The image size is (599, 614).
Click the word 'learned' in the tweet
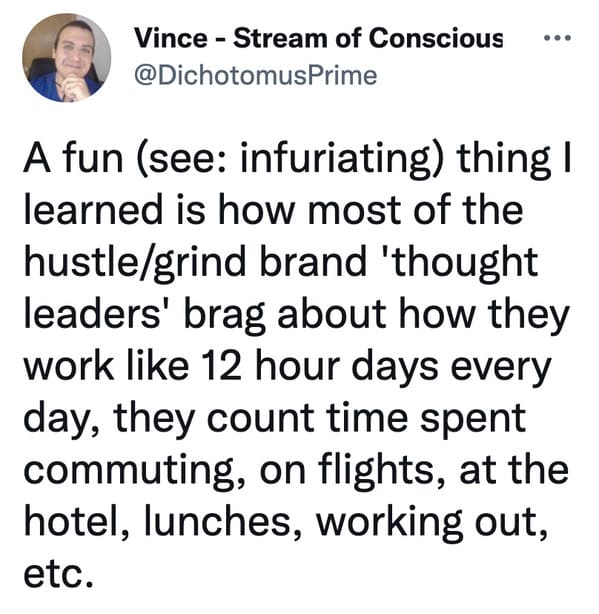point(93,210)
